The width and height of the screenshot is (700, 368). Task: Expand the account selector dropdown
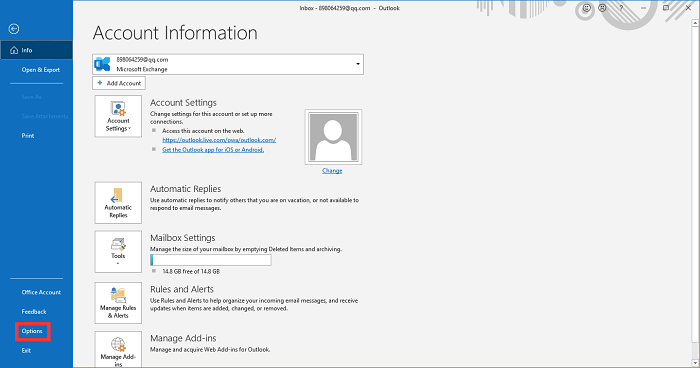pos(358,64)
